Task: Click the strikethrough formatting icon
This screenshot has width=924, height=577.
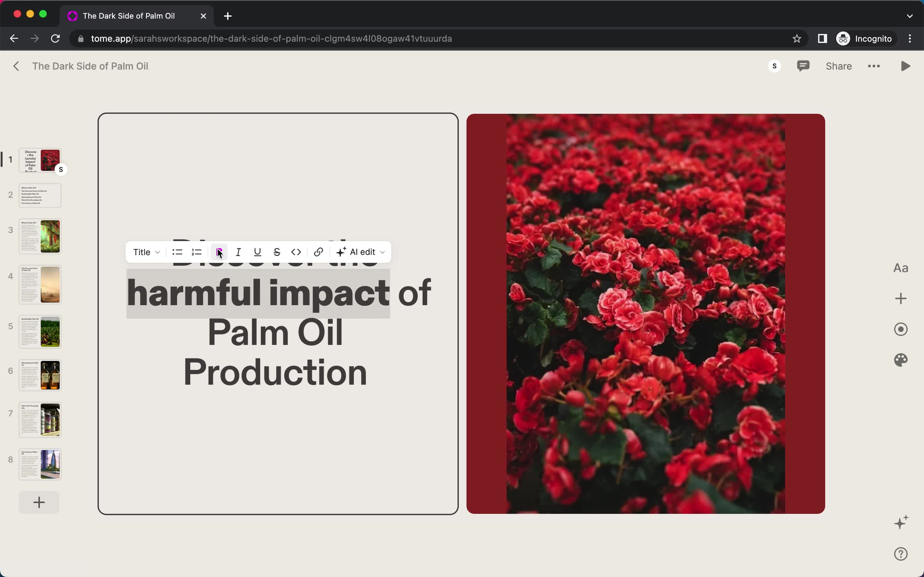Action: (277, 252)
